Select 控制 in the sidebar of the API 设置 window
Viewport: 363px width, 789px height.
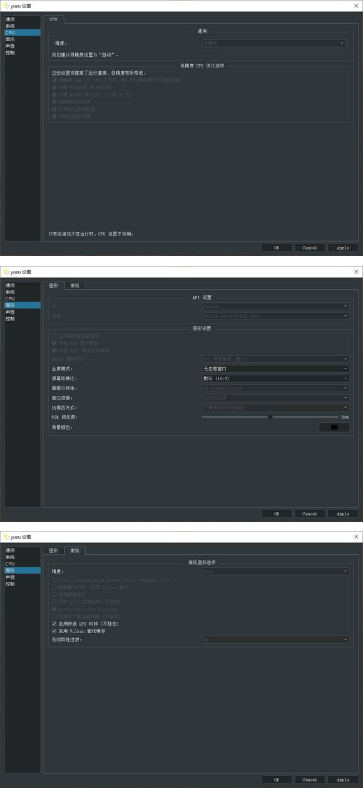(x=10, y=319)
